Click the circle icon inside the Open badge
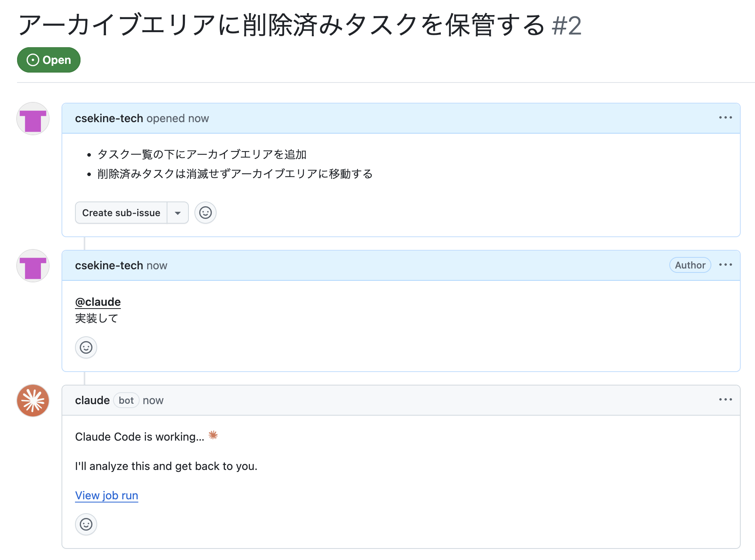Viewport: 755px width, 560px height. [33, 60]
